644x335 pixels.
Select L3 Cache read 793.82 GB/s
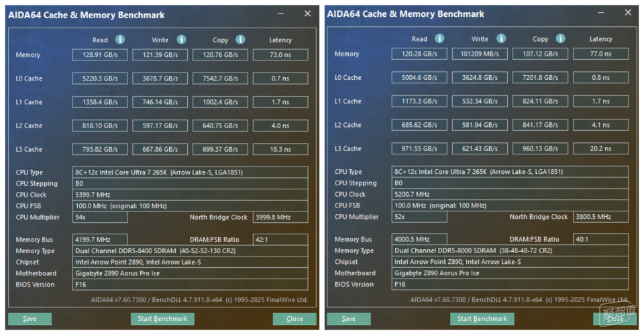tap(100, 150)
